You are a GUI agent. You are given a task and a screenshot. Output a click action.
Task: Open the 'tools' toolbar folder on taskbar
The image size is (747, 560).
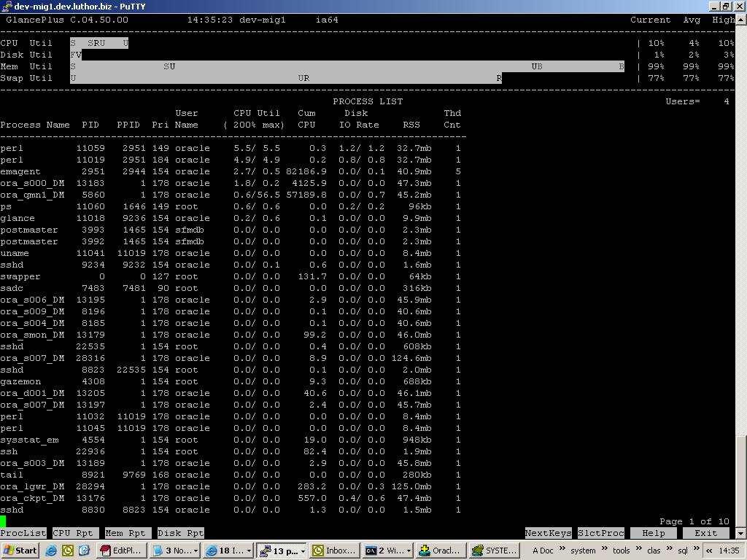[621, 551]
